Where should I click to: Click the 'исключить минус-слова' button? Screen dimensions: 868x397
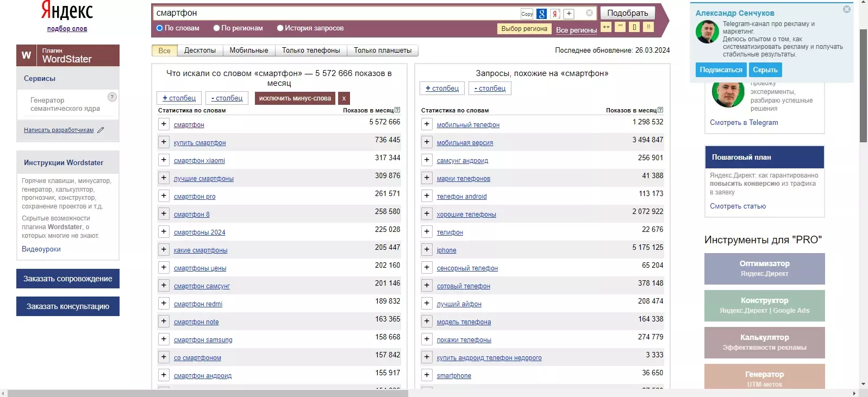295,98
